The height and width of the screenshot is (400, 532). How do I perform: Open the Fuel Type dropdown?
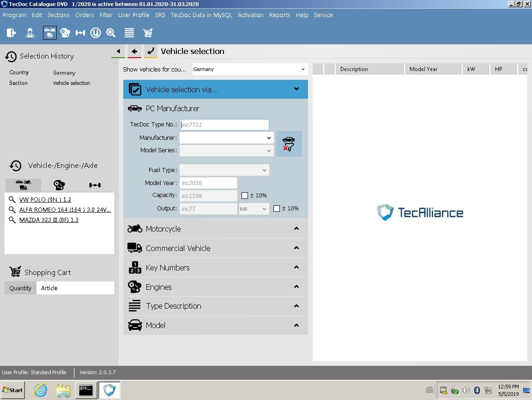tap(224, 170)
